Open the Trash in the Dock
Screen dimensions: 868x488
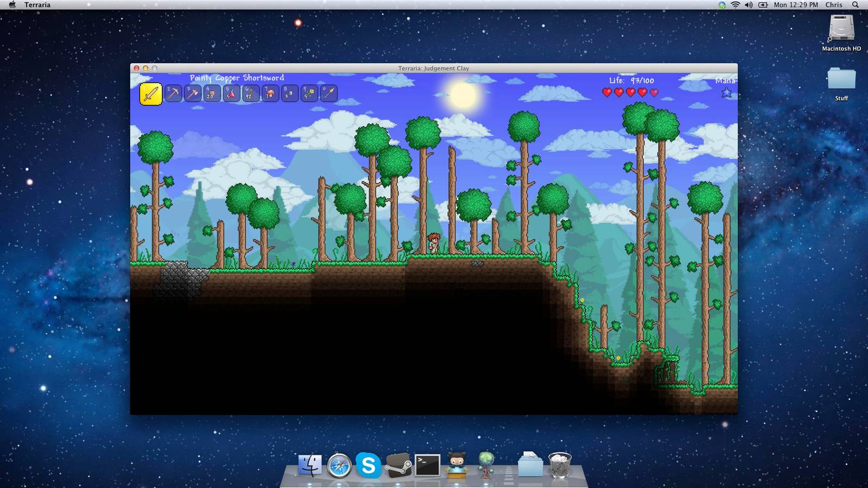pyautogui.click(x=560, y=465)
